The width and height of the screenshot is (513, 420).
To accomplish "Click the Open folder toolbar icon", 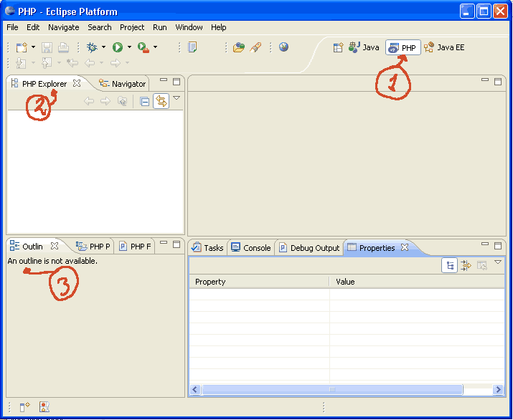I will click(x=239, y=47).
